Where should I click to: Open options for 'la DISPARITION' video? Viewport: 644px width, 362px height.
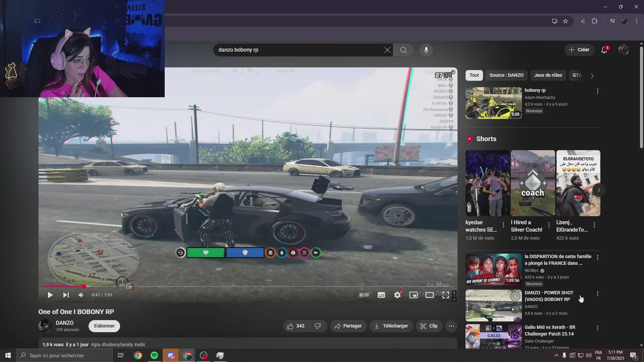pos(597,257)
